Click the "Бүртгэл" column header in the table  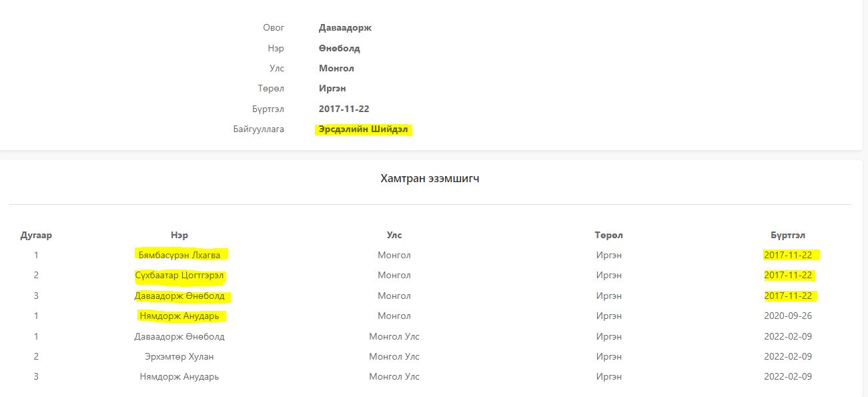[788, 235]
